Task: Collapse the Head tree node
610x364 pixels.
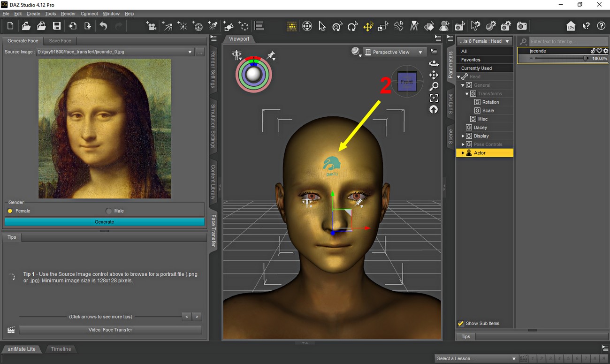Action: [459, 77]
